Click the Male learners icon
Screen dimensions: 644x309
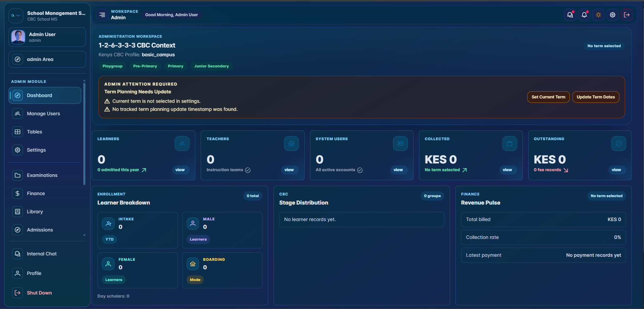click(x=193, y=223)
